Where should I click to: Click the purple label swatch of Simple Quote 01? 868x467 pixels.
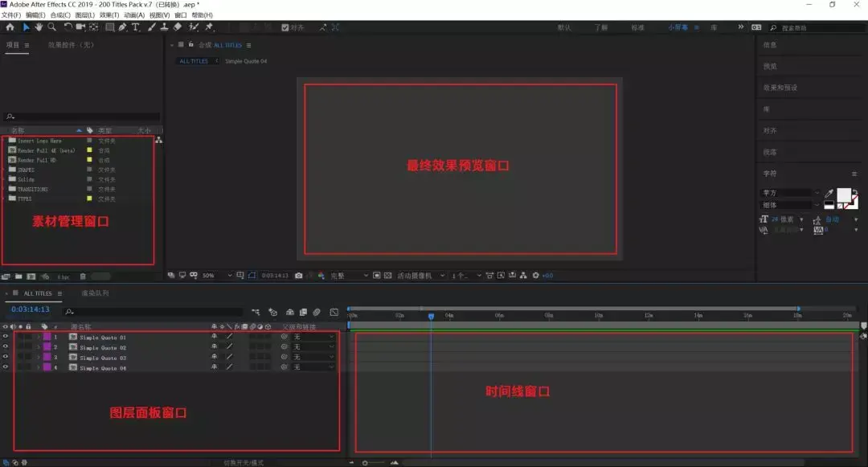(47, 337)
